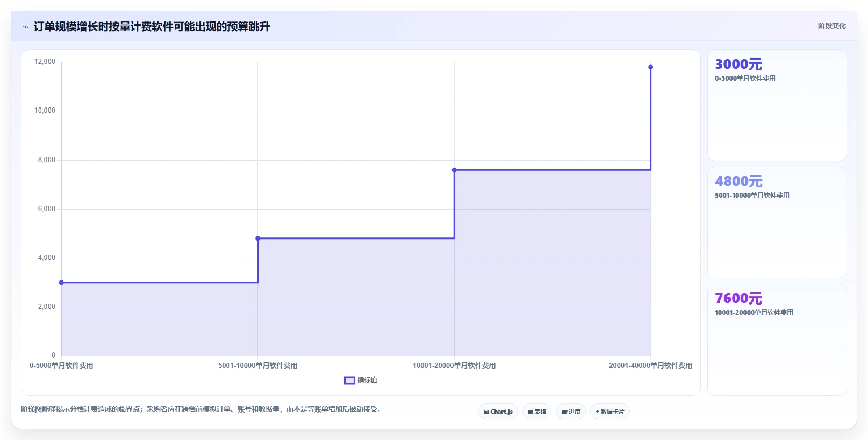Screen dimensions: 868x440
Task: Click the 指标值 legend label
Action: click(x=368, y=380)
